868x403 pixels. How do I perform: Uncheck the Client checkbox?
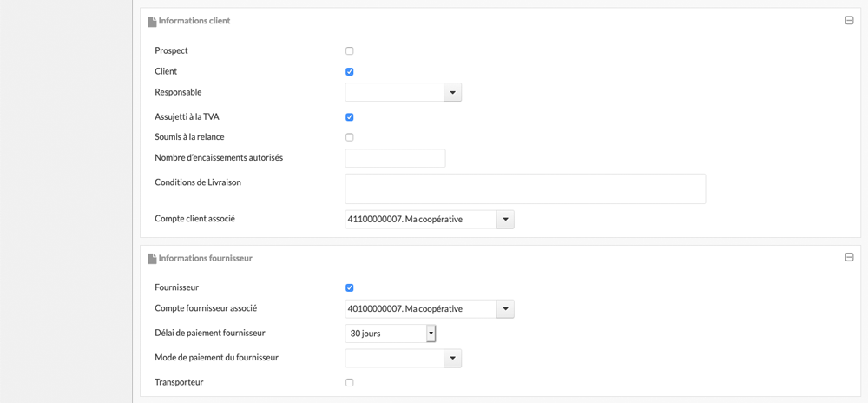pyautogui.click(x=349, y=72)
